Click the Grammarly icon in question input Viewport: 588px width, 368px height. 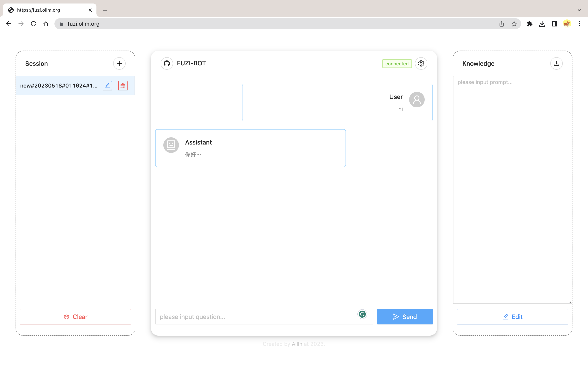click(x=362, y=314)
